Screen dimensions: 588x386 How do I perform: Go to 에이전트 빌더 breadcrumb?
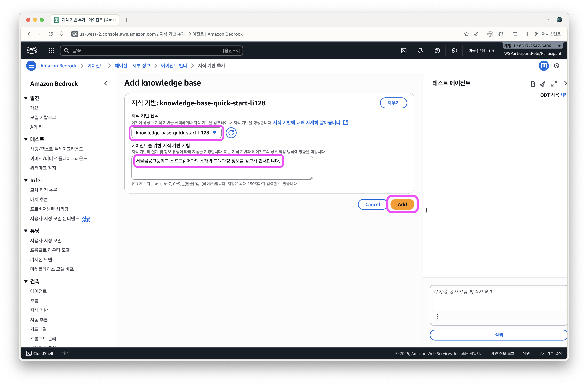click(174, 66)
